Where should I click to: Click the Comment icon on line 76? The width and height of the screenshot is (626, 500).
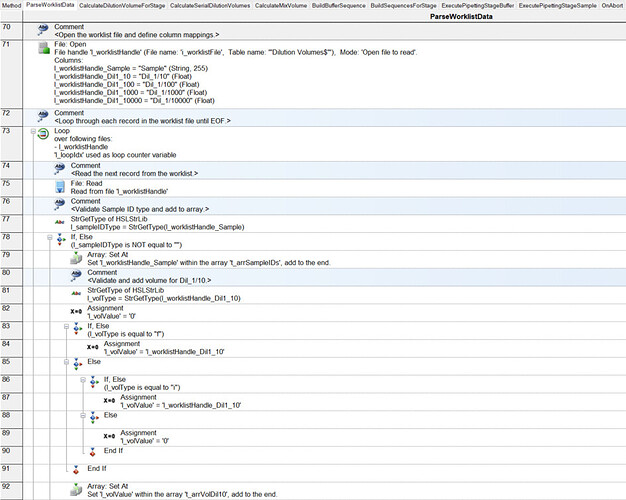(x=59, y=204)
